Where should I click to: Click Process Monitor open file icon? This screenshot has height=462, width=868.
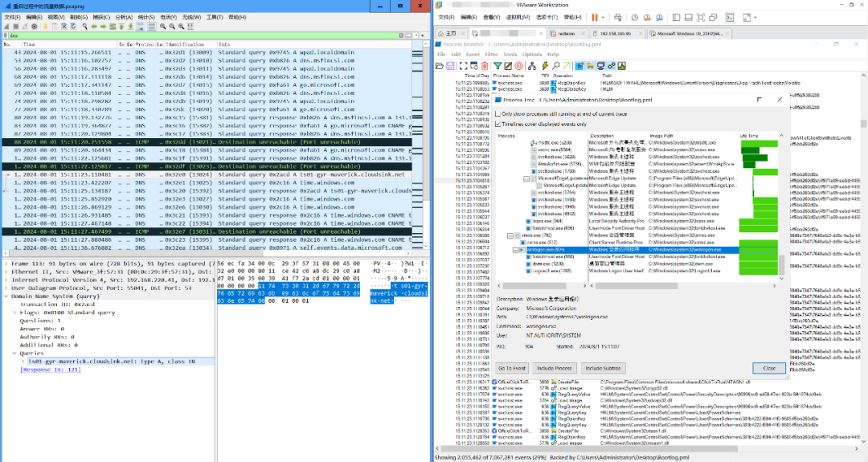tap(440, 66)
